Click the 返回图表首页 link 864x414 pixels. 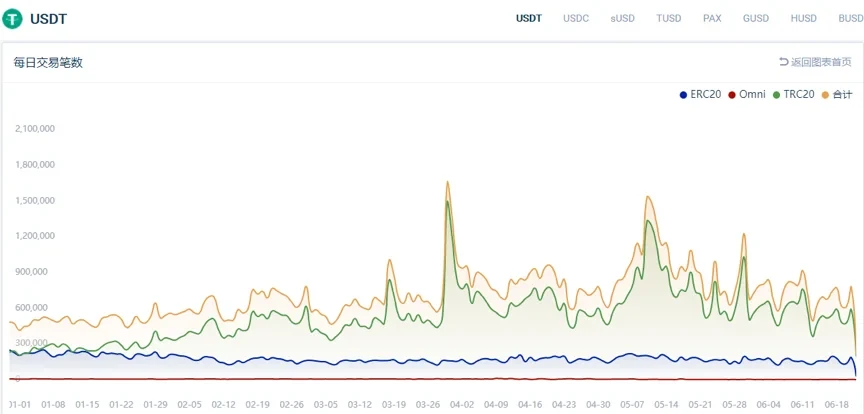click(x=821, y=62)
